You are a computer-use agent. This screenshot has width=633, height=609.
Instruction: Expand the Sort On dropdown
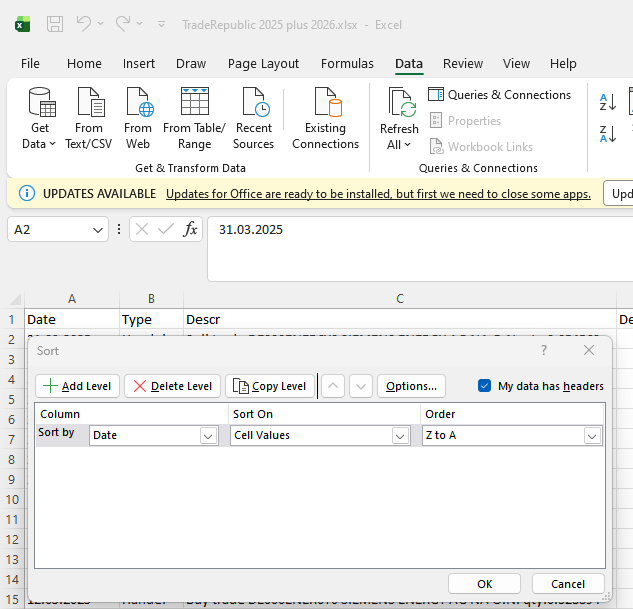[x=400, y=436]
